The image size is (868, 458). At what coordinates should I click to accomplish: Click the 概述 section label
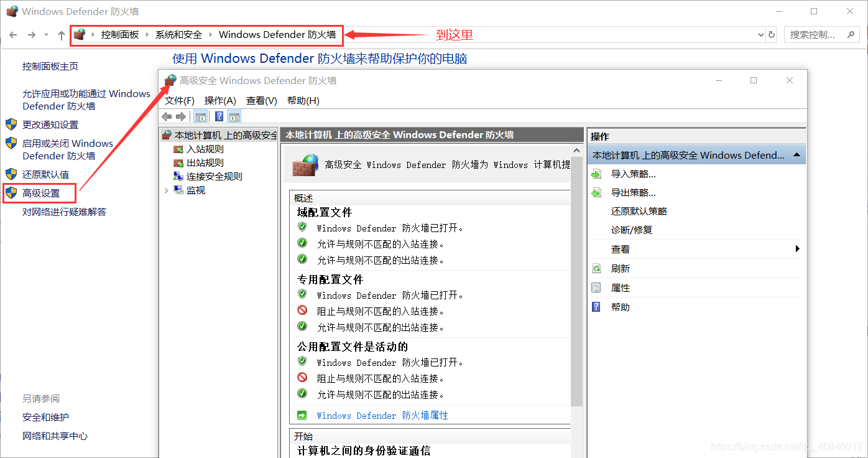click(x=303, y=198)
